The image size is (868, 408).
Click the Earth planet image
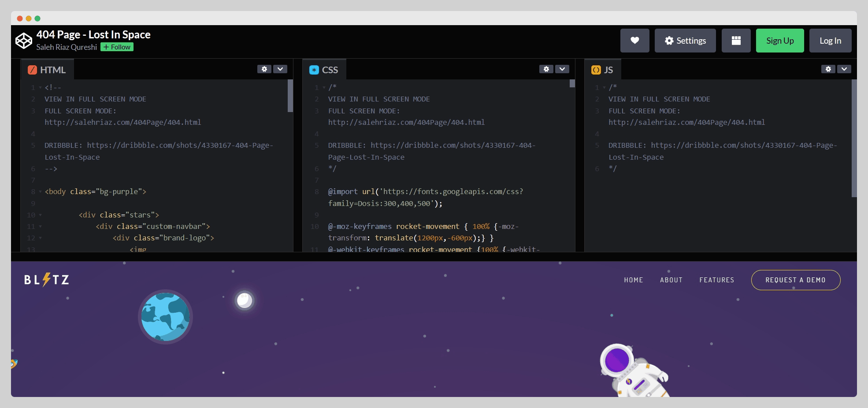coord(165,317)
